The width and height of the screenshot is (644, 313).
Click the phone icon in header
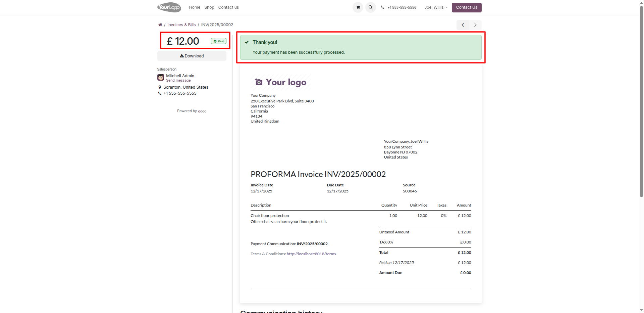coord(383,7)
